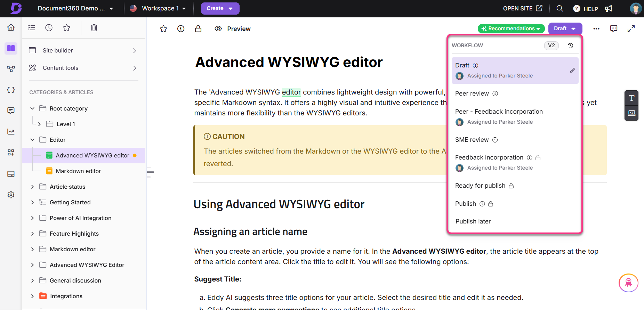Click OPEN SITE link
Image resolution: width=644 pixels, height=310 pixels.
pos(523,8)
